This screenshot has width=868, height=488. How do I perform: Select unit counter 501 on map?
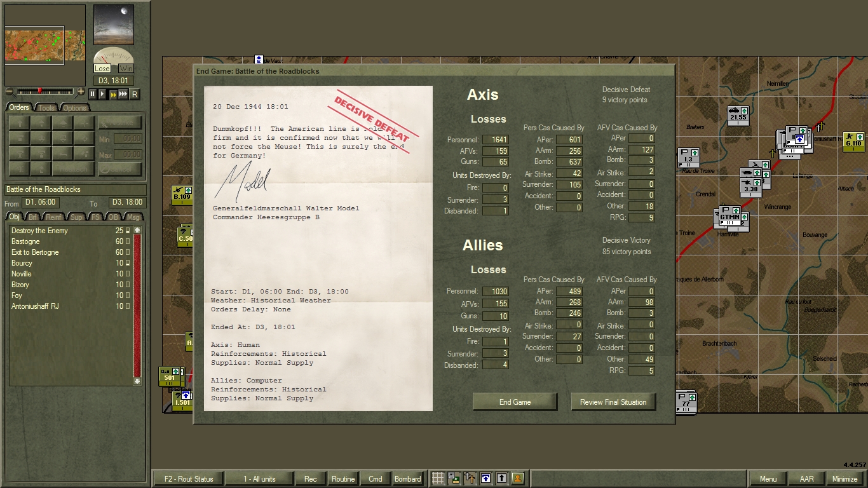[169, 376]
